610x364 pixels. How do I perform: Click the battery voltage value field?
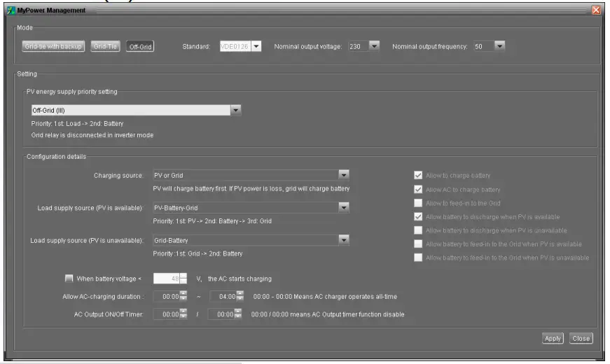pyautogui.click(x=167, y=279)
